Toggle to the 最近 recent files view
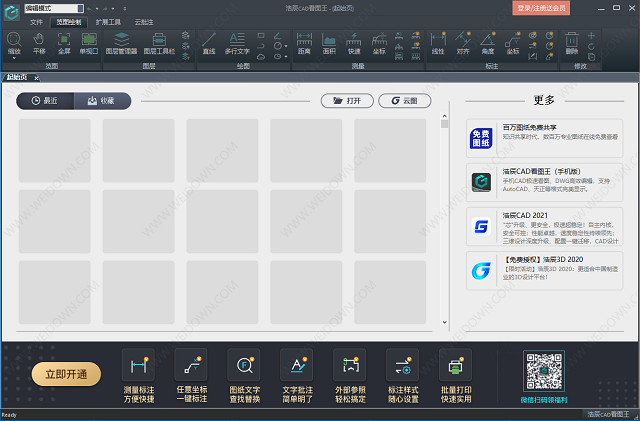 (x=45, y=101)
